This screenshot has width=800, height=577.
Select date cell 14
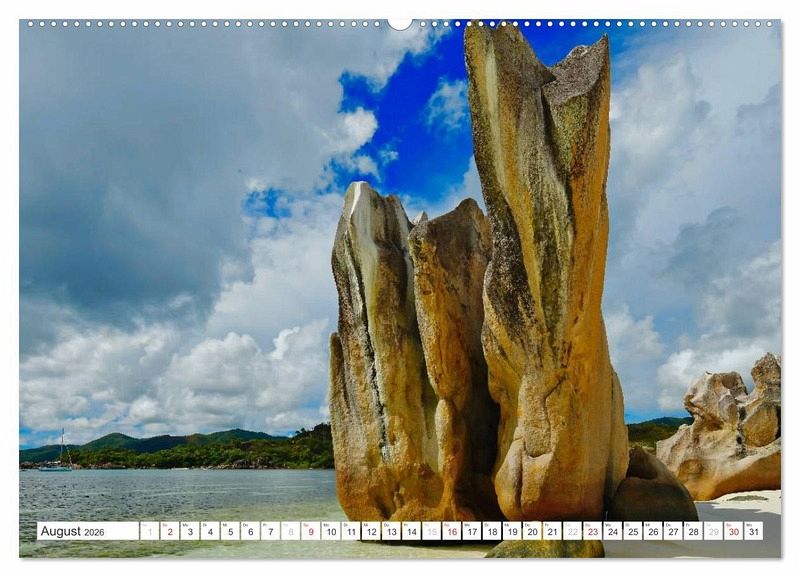point(412,531)
